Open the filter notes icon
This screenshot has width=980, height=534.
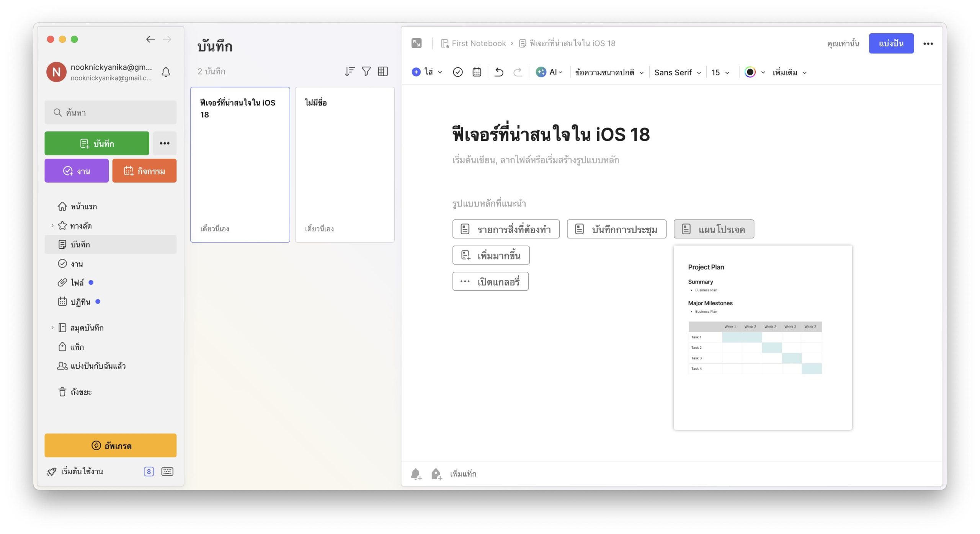tap(366, 71)
